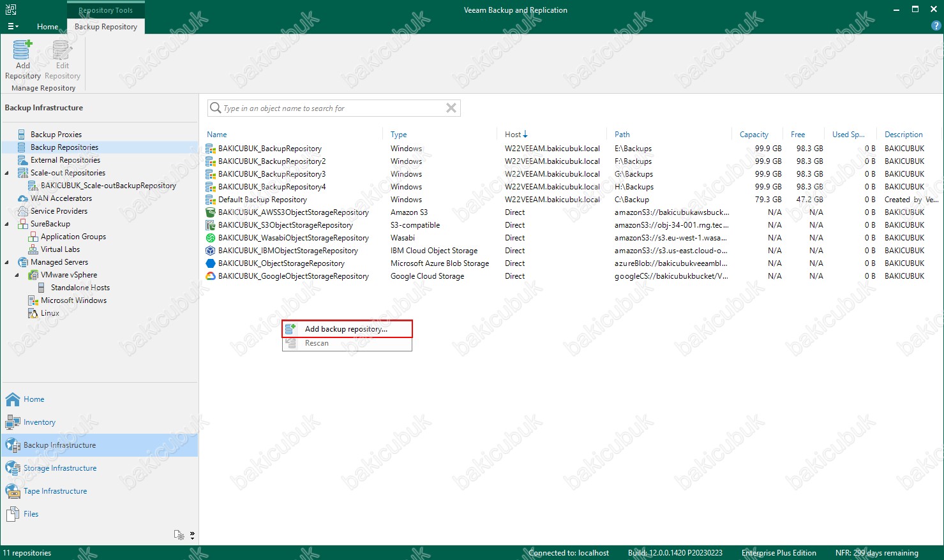Screen dimensions: 944x560
Task: Sort the list by Capacity column
Action: 754,135
